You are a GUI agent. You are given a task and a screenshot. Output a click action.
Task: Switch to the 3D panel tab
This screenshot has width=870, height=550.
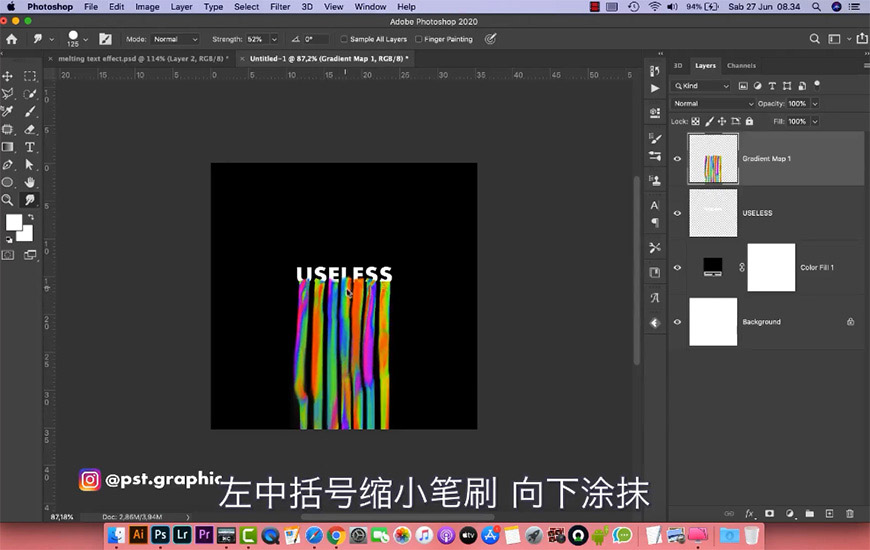[678, 65]
